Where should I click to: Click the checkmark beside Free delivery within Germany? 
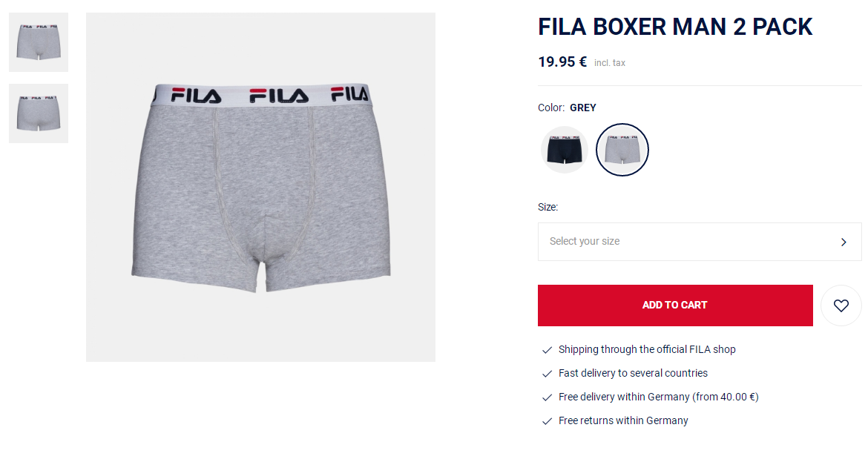tap(547, 397)
